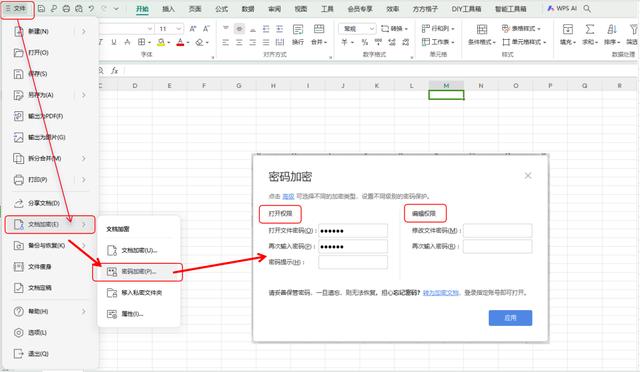Click the red font color swatch
Viewport: 640px width, 372px height.
click(x=180, y=42)
